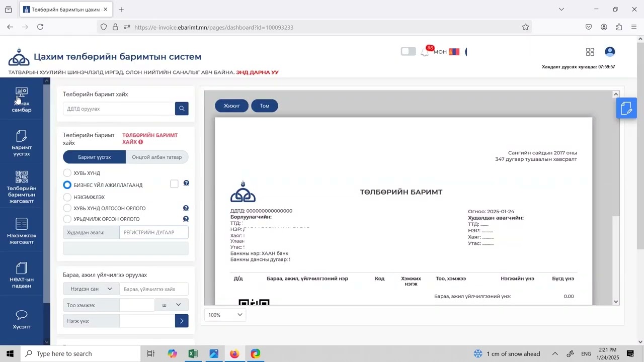The height and width of the screenshot is (362, 644).
Task: Click the blue search button beside ДДТД field
Action: click(x=182, y=109)
